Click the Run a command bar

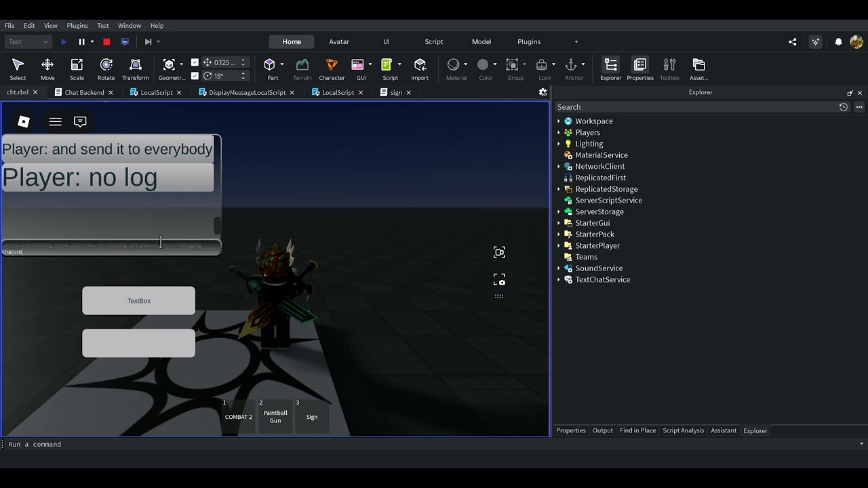tap(434, 445)
